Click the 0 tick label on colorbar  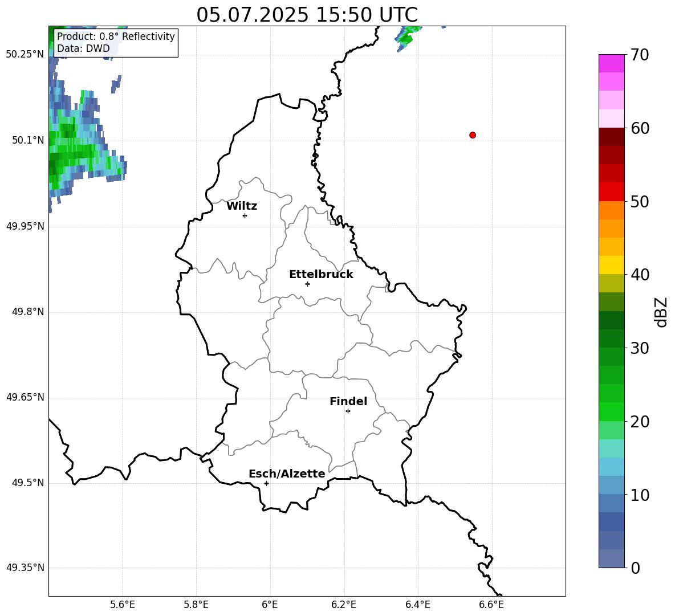(636, 568)
